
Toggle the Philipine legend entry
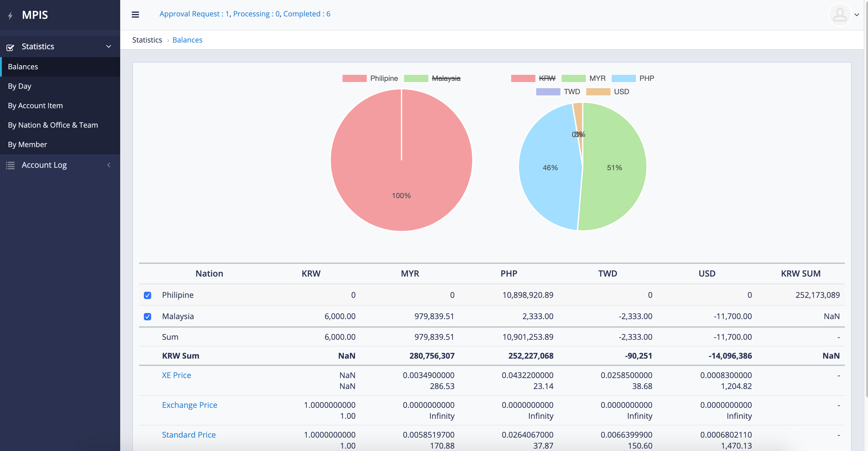[384, 78]
